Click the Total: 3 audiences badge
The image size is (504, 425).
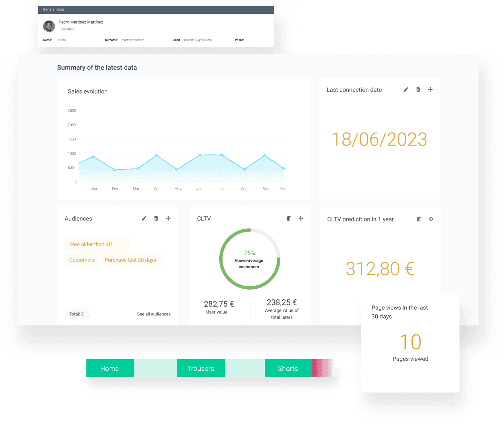click(78, 314)
